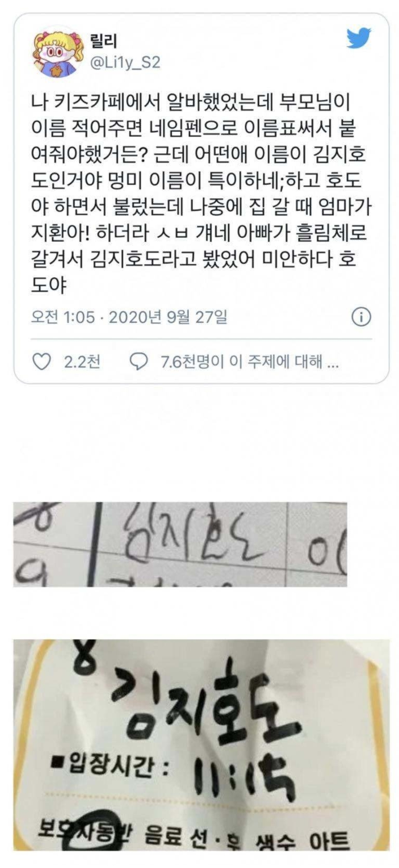Click the 11:15 entry time writing
The image size is (399, 868).
[x=245, y=777]
